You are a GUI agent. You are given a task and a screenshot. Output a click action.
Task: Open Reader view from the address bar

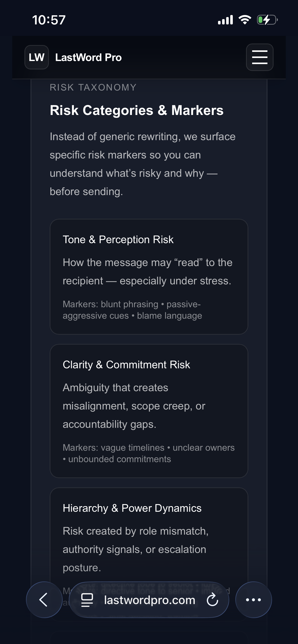pyautogui.click(x=87, y=600)
